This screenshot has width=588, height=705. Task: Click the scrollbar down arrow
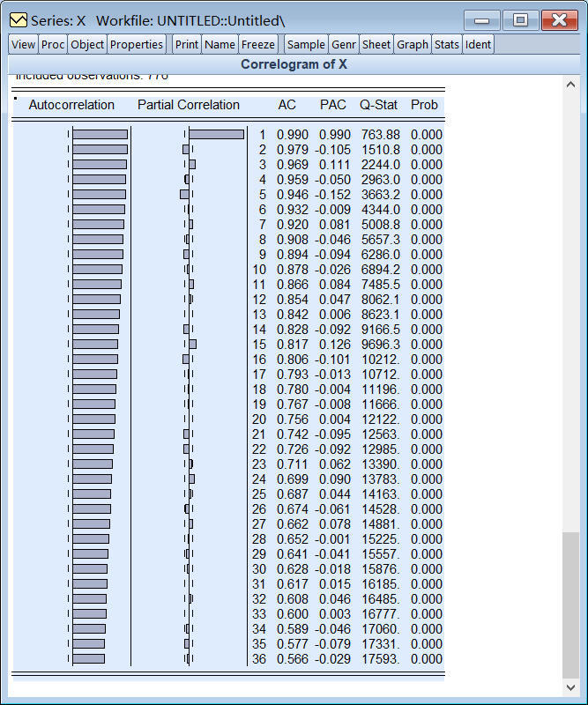pos(571,687)
